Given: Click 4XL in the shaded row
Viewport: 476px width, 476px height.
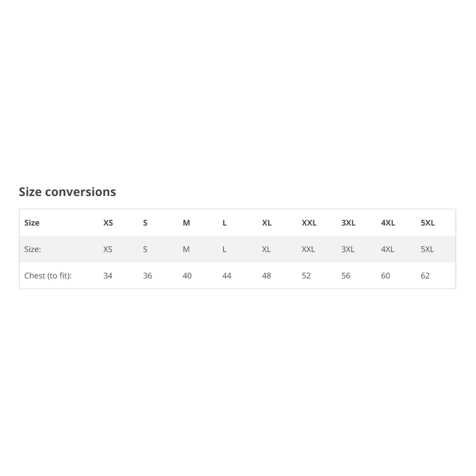Looking at the screenshot, I should pos(388,249).
